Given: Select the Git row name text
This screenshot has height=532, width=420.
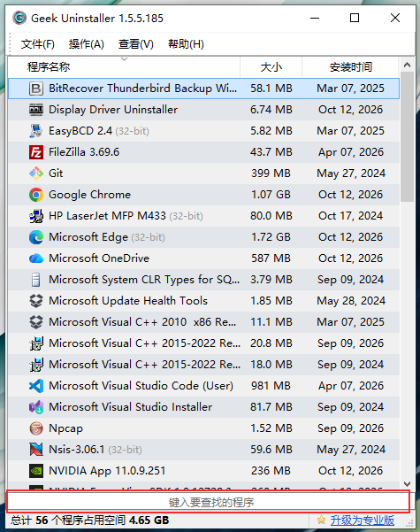Looking at the screenshot, I should (56, 173).
